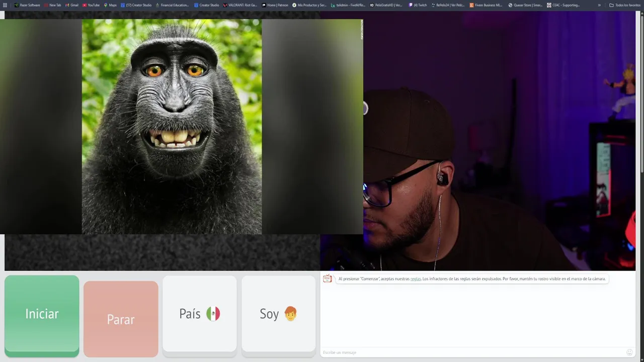
Task: Open the Razer Software bookmark
Action: 27,5
